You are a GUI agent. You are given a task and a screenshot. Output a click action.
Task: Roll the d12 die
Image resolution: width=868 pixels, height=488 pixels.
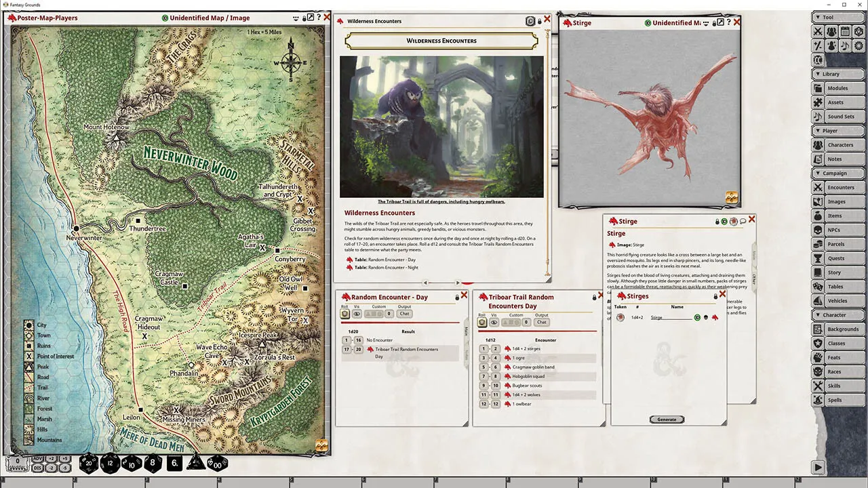[x=110, y=464]
